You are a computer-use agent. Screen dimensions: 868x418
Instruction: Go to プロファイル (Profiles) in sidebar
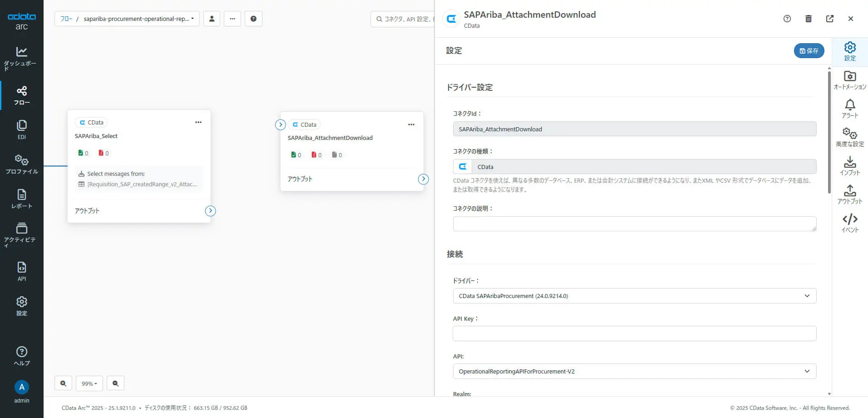(x=21, y=164)
